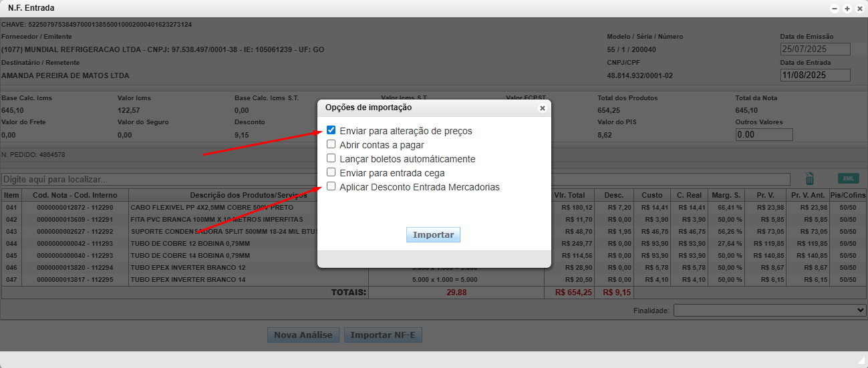Click the Data de Entrada date field
This screenshot has height=368, width=868.
tap(815, 75)
